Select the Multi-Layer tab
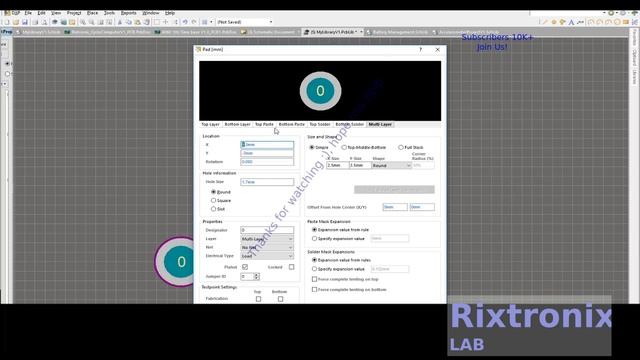 [380, 124]
